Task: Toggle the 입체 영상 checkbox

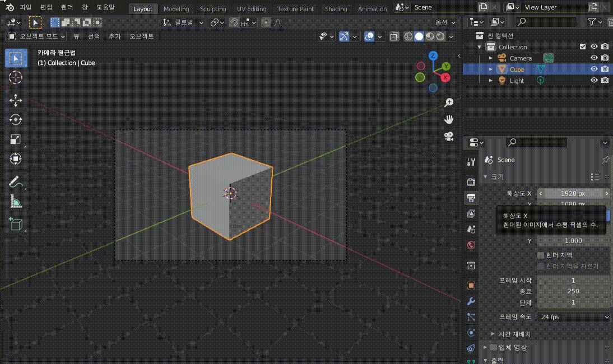Action: [x=494, y=347]
